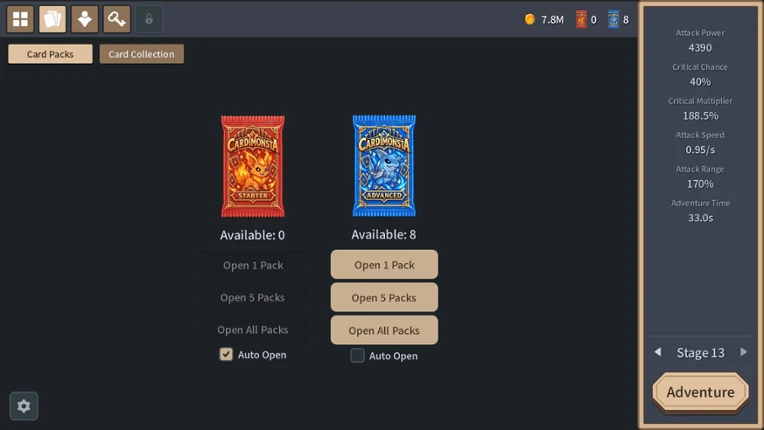Switch to Card Packs tab

pyautogui.click(x=50, y=54)
